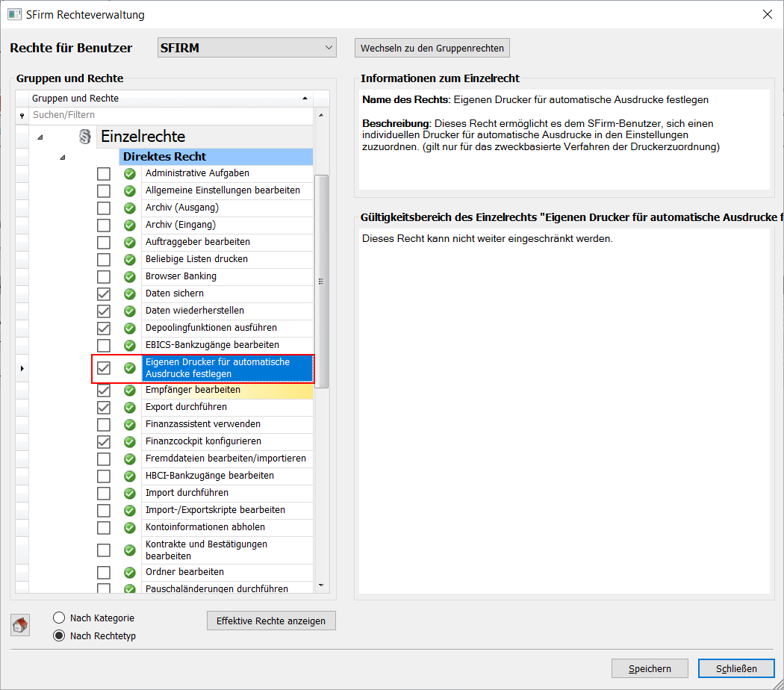
Task: Click Effektive Rechte anzeigen button
Action: pyautogui.click(x=271, y=621)
